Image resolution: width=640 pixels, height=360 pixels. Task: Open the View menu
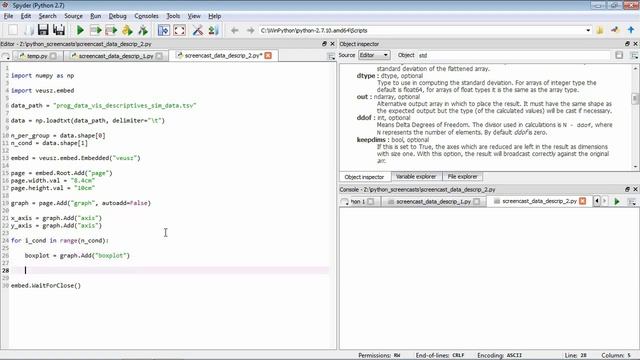click(x=194, y=16)
